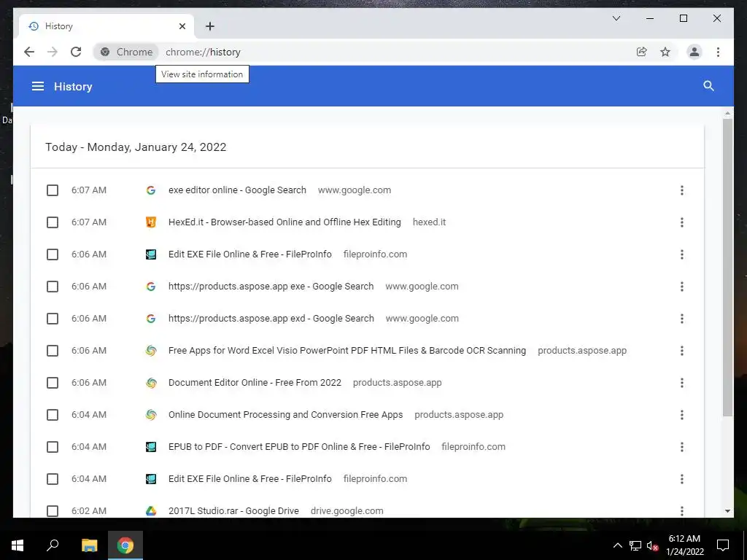Check the Document Editor Online entry box
Image resolution: width=747 pixels, height=560 pixels.
pos(53,383)
